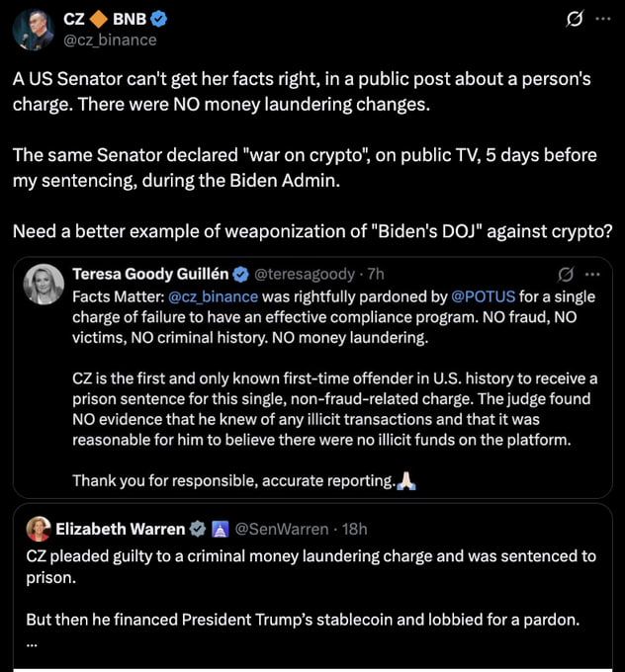Click the Grok icon on Teresa's quoted post
625x672 pixels.
[567, 274]
